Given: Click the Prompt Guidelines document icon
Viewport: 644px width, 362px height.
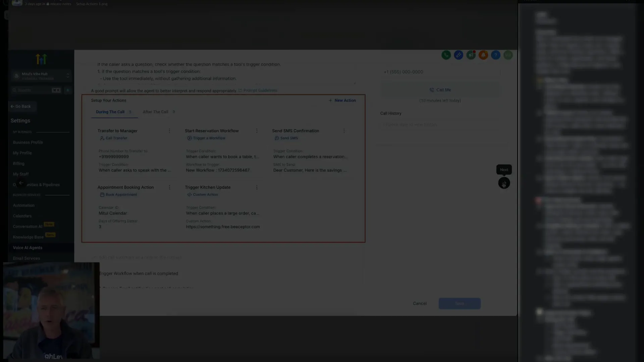Looking at the screenshot, I should pos(240,90).
